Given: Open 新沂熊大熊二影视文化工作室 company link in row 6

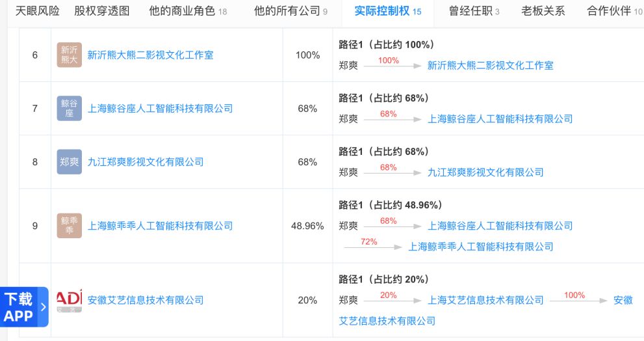Looking at the screenshot, I should pyautogui.click(x=150, y=55).
